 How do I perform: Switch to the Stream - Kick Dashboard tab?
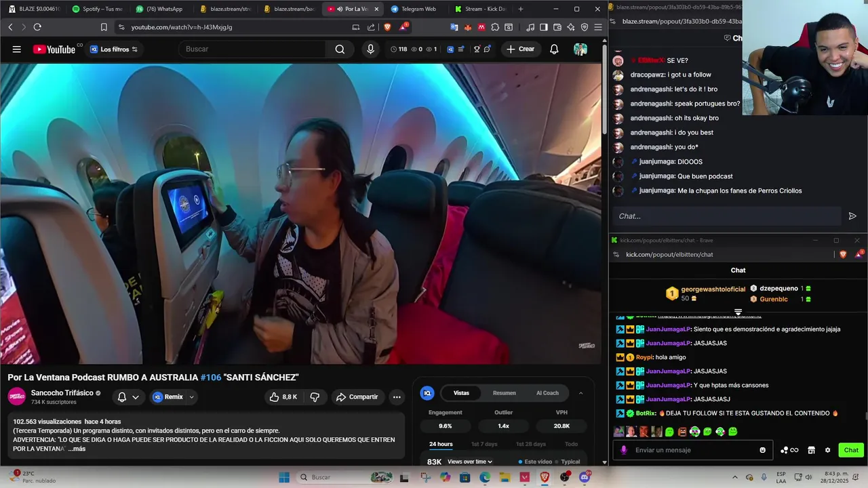tap(479, 9)
